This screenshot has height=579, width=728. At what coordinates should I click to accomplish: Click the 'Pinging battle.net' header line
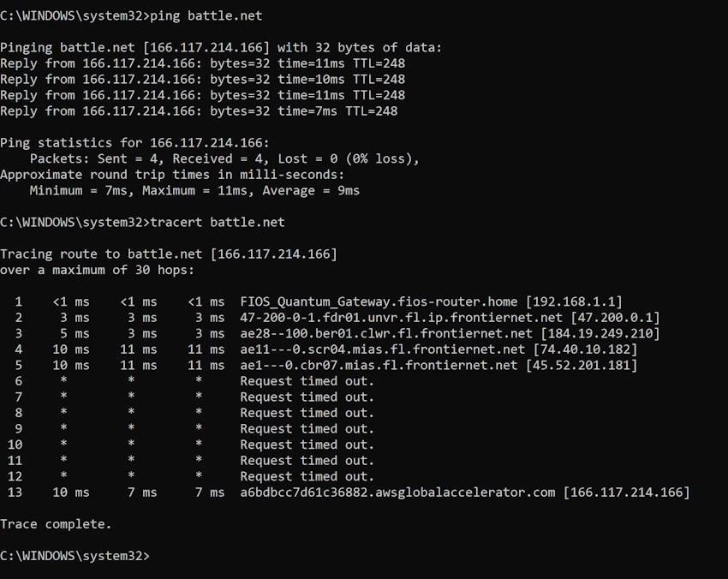[x=221, y=47]
